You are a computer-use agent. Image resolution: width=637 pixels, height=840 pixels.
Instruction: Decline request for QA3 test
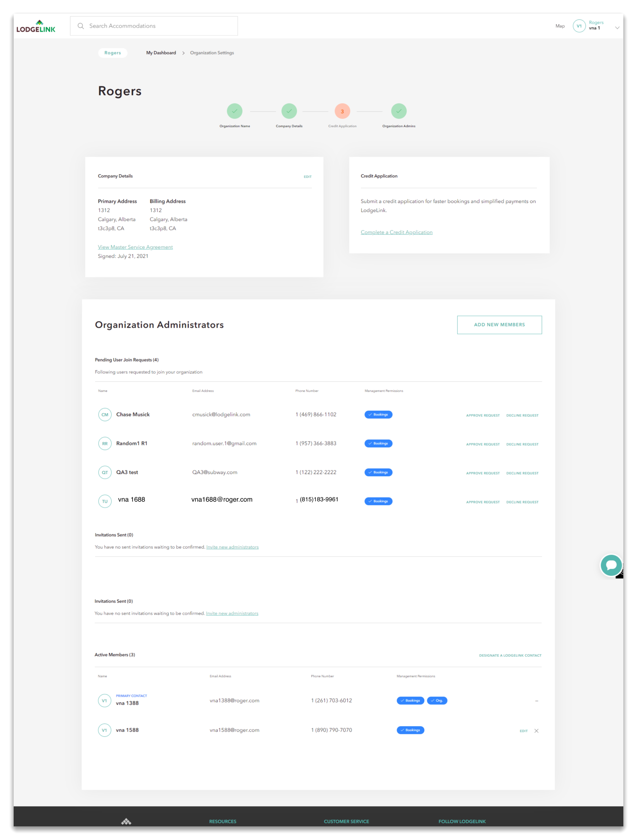[x=522, y=473]
